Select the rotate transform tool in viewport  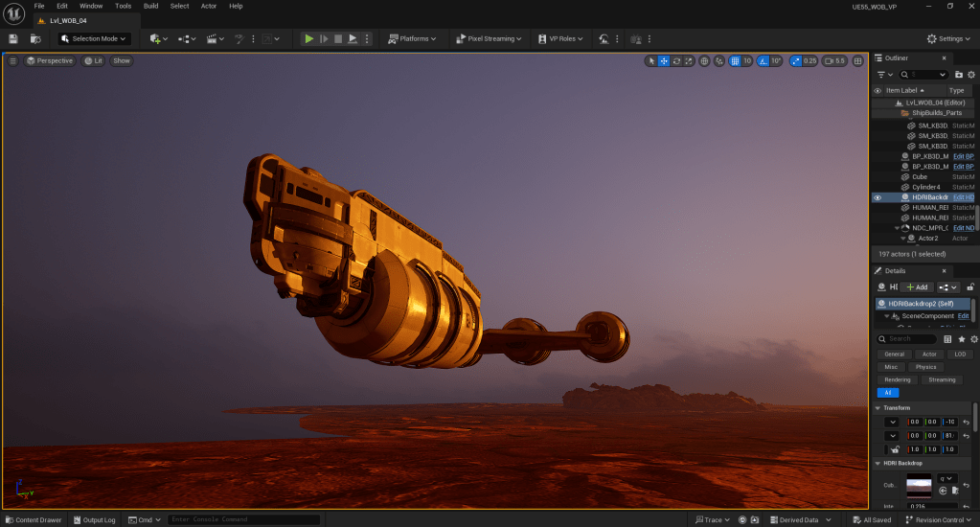click(676, 60)
